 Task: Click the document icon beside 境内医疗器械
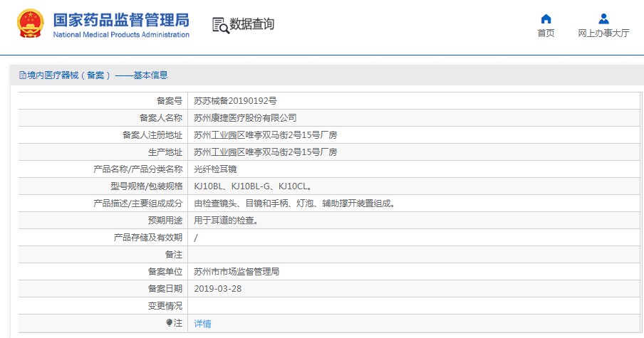click(23, 75)
